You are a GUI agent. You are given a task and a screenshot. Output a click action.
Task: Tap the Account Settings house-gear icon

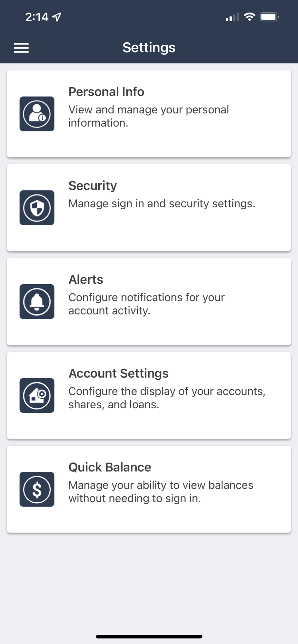[37, 395]
